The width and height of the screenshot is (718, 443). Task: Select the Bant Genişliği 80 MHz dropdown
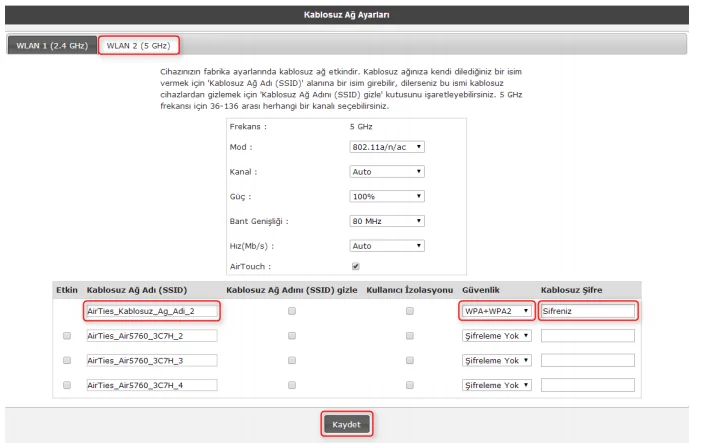(387, 220)
